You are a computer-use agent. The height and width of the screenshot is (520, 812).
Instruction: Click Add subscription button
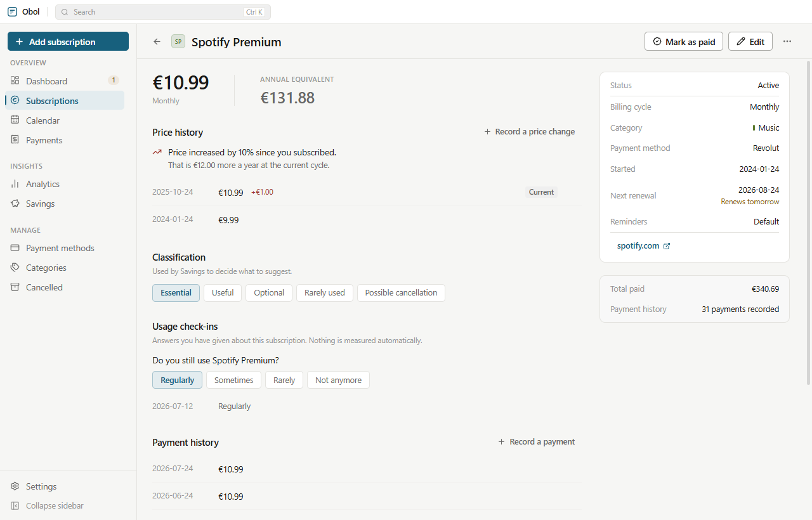coord(68,41)
